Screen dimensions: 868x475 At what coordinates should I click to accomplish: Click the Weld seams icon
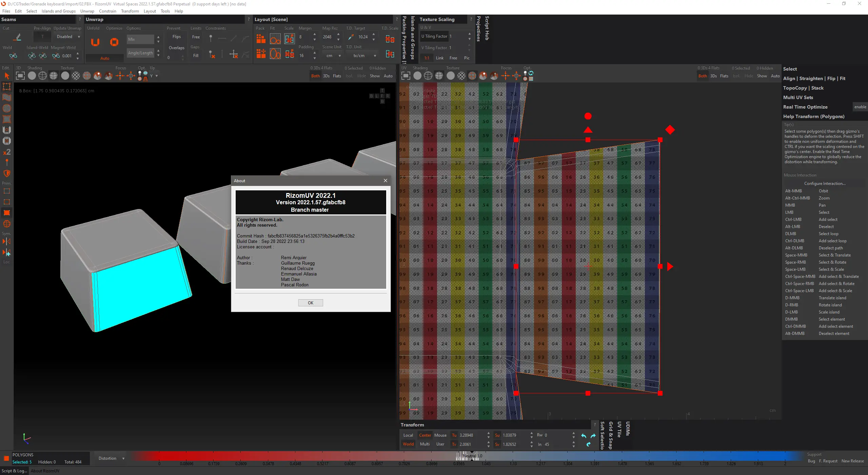(13, 56)
